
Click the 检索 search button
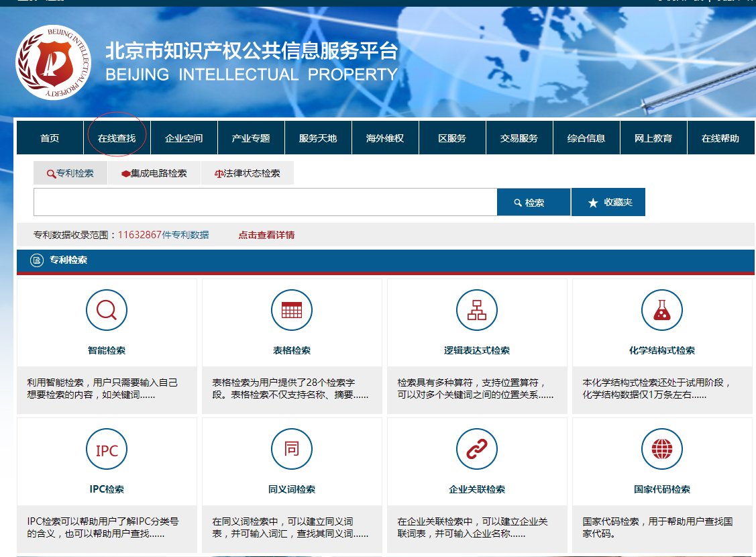(x=533, y=202)
